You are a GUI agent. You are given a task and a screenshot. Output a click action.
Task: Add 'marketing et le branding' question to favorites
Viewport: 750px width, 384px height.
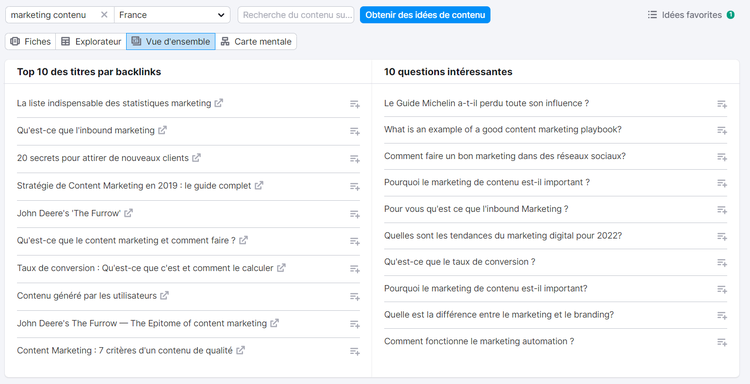pos(722,316)
